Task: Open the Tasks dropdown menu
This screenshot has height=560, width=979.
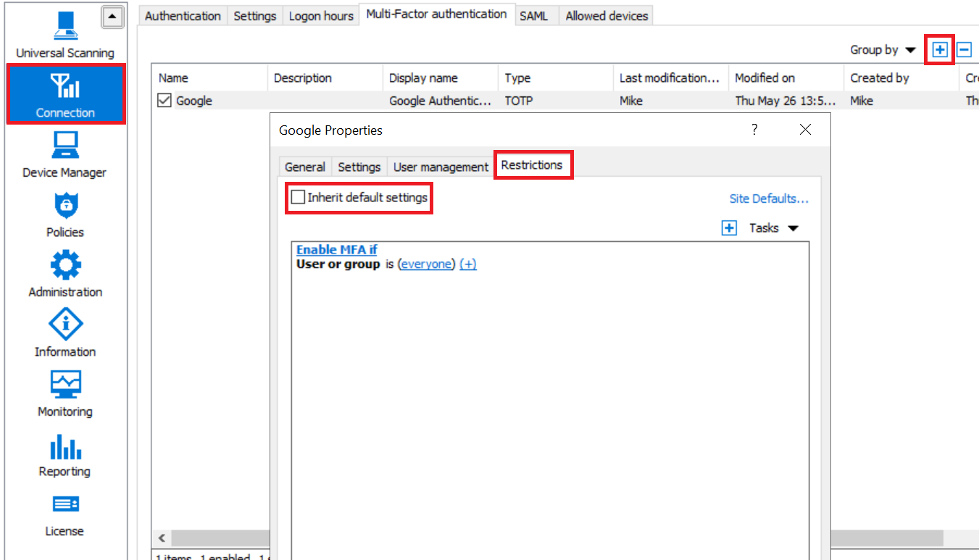Action: tap(773, 228)
